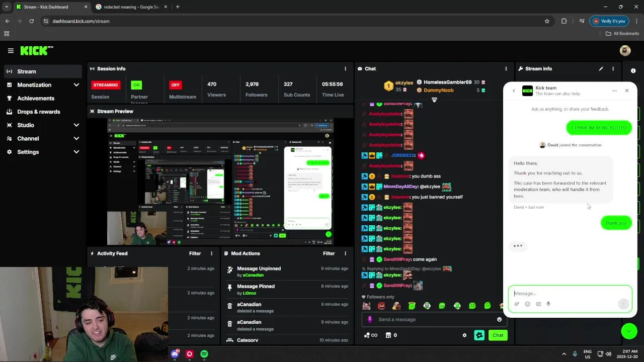
Task: Open Mod Actions options menu
Action: pos(345,253)
